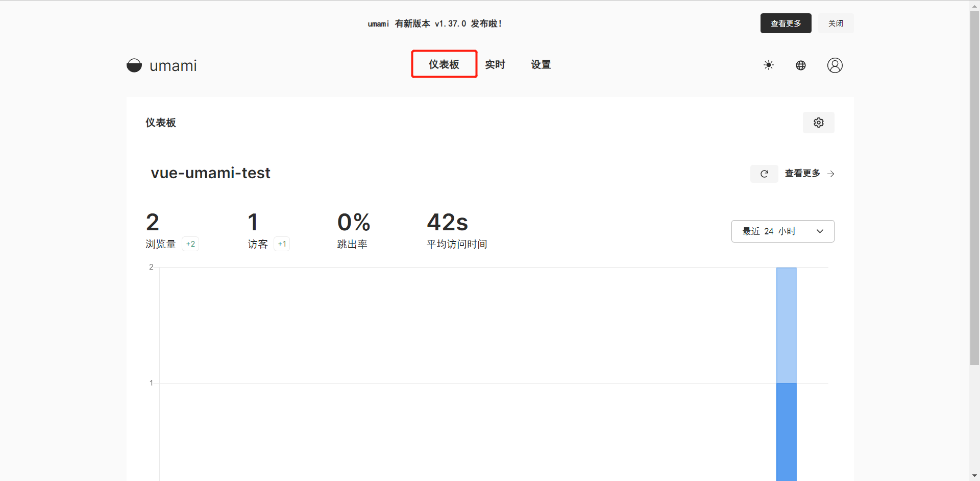Click the 访客 metric label
The height and width of the screenshot is (481, 980).
point(258,244)
